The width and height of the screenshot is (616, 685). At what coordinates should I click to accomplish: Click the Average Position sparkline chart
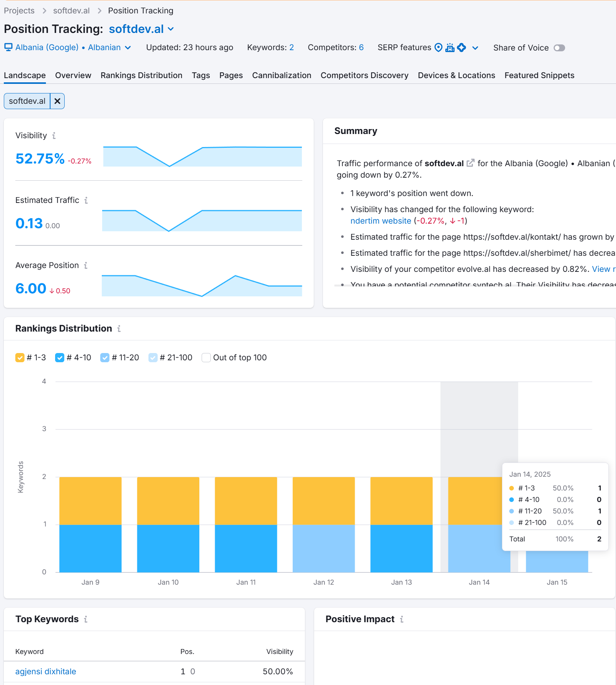tap(202, 286)
